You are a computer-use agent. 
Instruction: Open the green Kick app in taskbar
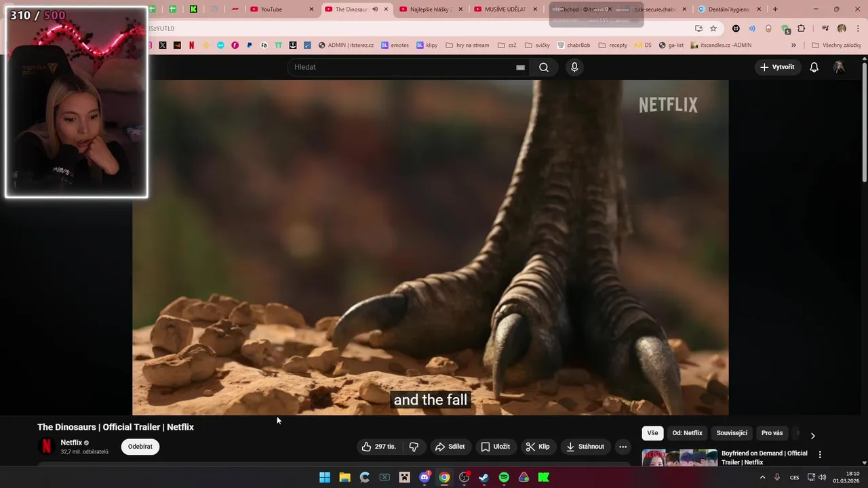pyautogui.click(x=544, y=477)
